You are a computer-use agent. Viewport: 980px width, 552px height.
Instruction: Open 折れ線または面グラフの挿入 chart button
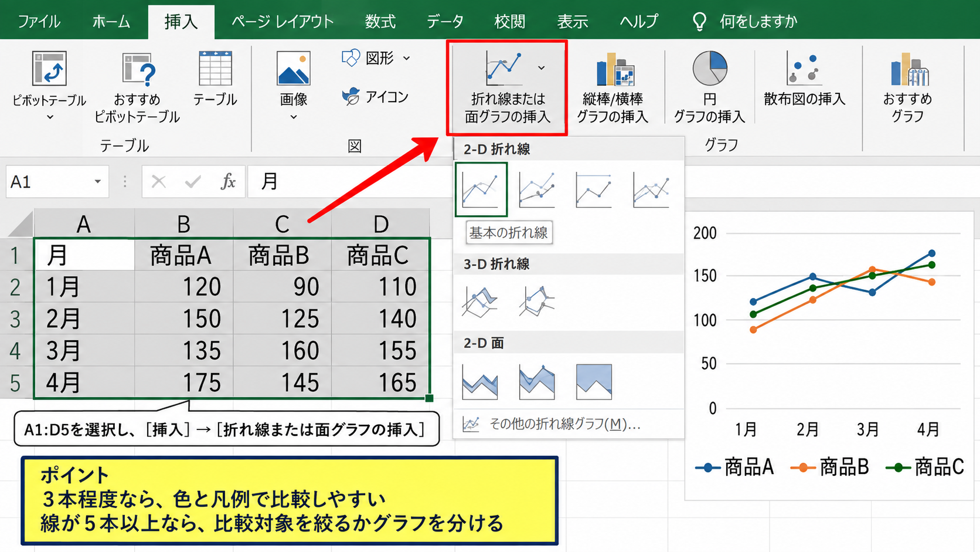point(508,87)
